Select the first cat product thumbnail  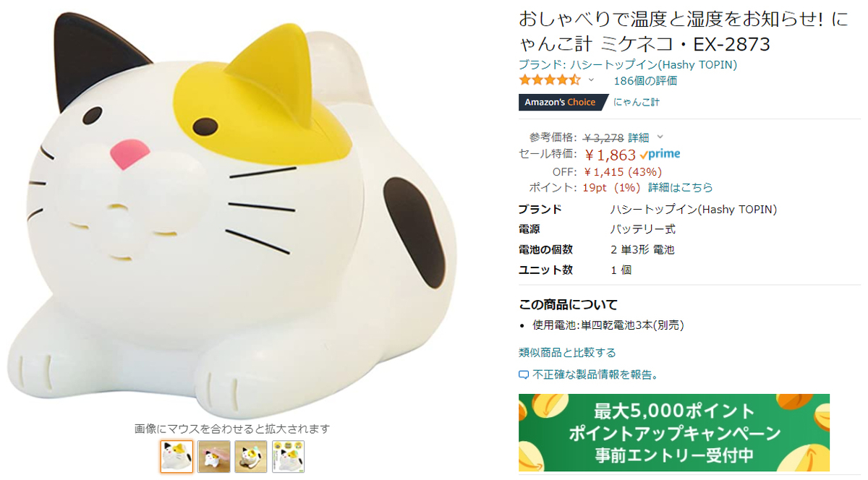(176, 456)
